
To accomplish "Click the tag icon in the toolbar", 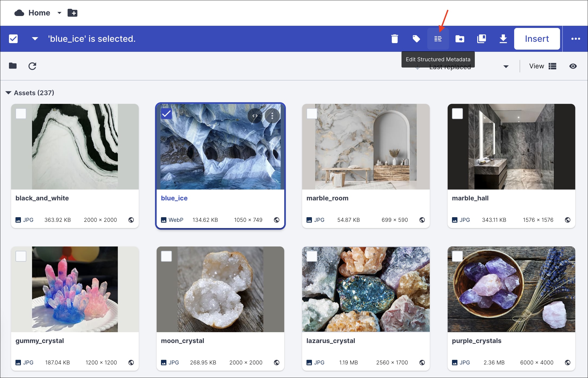I will click(x=416, y=39).
